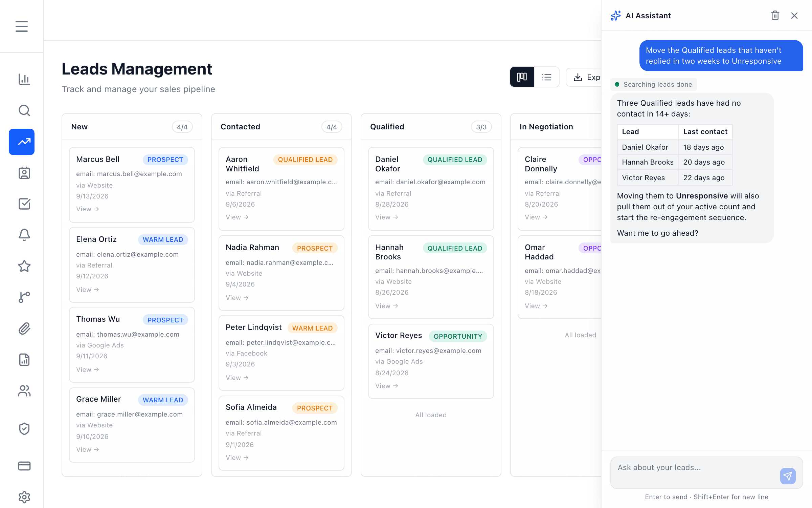View Daniel Okafor lead details
The image size is (812, 508).
[x=386, y=217]
